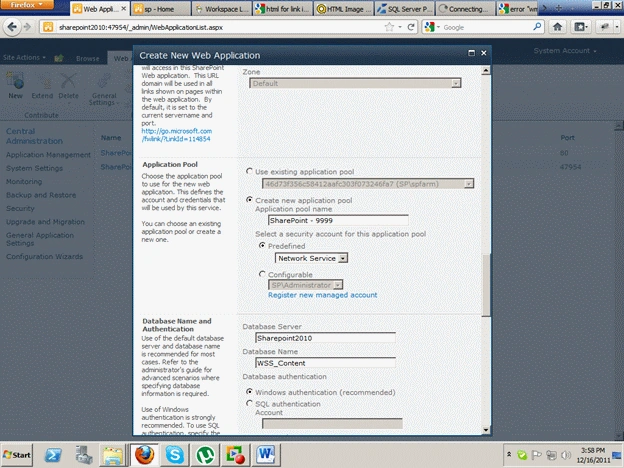Open Microsoft Word from the taskbar

click(266, 455)
